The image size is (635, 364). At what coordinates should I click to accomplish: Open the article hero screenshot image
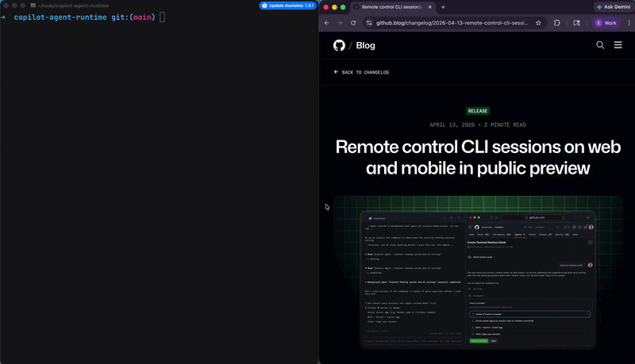[478, 272]
